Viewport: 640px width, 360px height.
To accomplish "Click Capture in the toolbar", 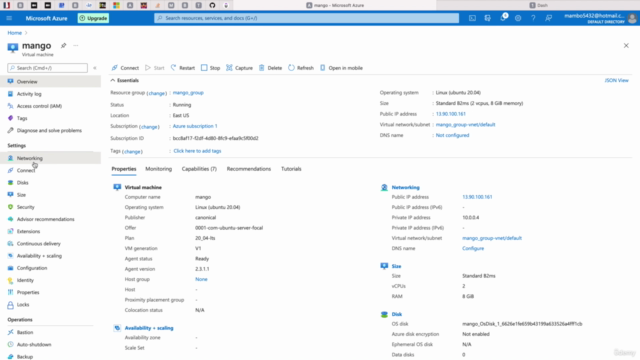I will click(x=240, y=68).
